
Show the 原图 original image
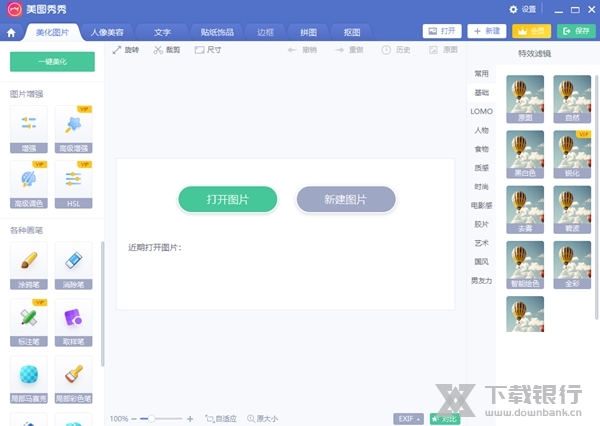(x=443, y=50)
